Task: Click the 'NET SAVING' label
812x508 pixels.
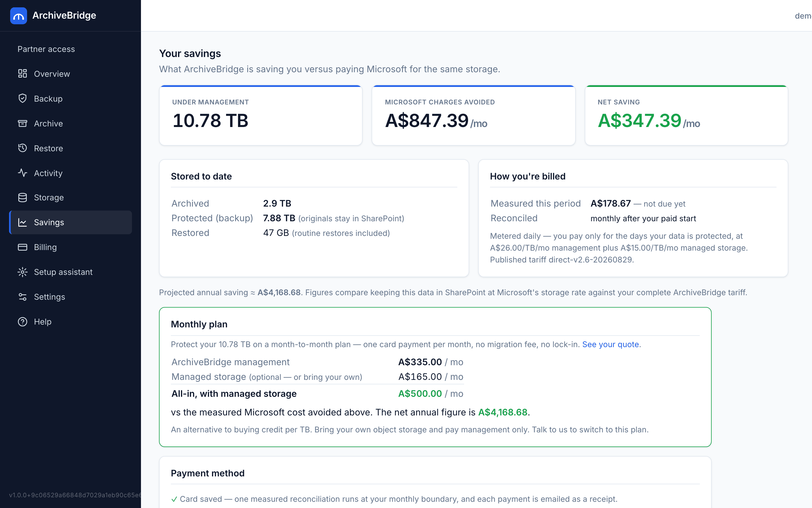Action: point(618,102)
